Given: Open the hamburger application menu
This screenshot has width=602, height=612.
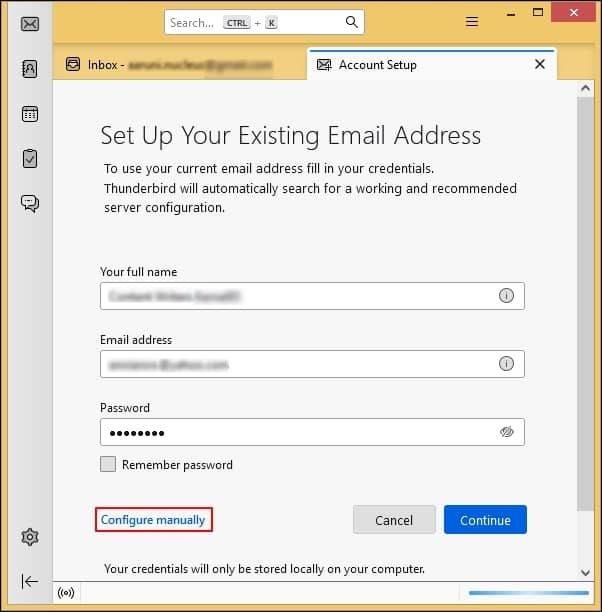Looking at the screenshot, I should pyautogui.click(x=472, y=21).
